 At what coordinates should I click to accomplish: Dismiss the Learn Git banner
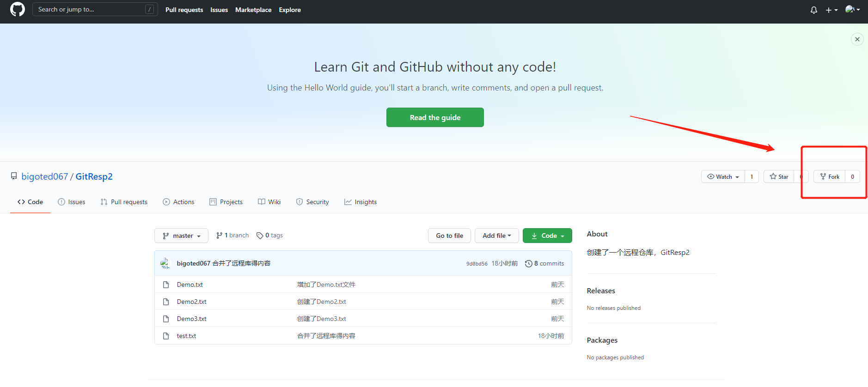point(857,39)
